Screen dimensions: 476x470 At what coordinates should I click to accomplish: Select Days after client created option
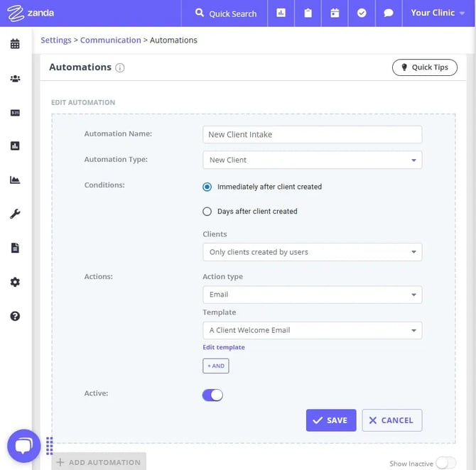point(207,211)
